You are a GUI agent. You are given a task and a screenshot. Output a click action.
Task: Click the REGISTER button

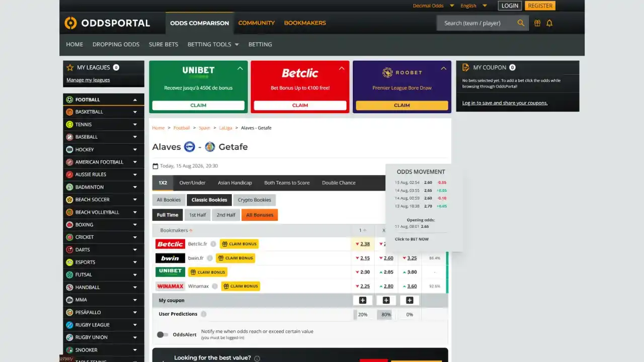tap(540, 6)
